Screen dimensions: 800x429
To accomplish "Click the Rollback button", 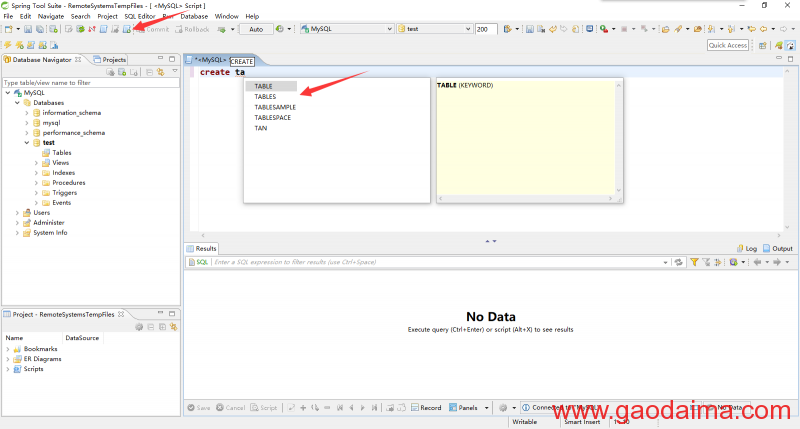I will [x=192, y=29].
